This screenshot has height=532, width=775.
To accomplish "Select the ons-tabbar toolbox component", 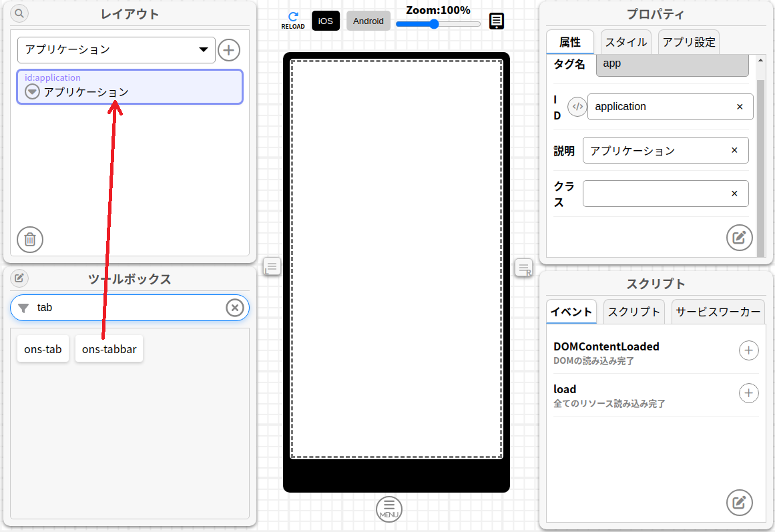I will pos(109,349).
